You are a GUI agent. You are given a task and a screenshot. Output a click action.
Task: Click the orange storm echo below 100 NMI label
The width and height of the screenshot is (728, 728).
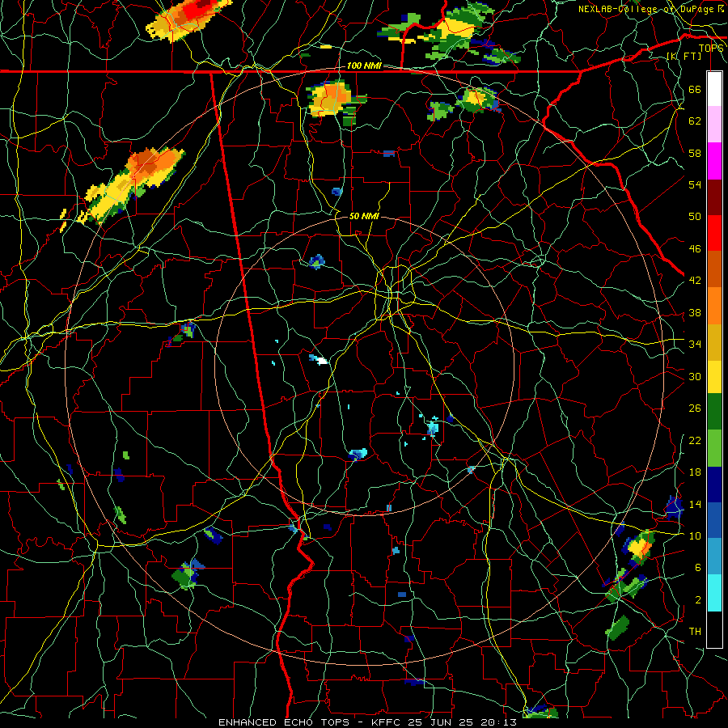point(331,98)
